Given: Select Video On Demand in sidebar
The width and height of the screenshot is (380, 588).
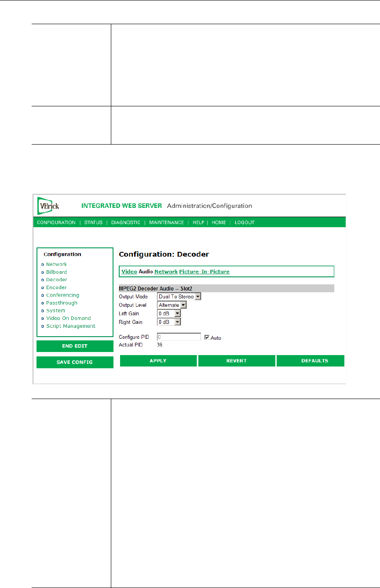Looking at the screenshot, I should coord(69,318).
